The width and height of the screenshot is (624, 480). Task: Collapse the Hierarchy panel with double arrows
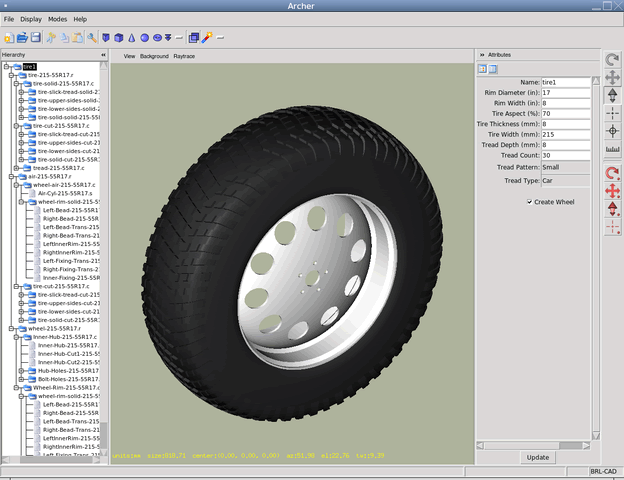(101, 55)
